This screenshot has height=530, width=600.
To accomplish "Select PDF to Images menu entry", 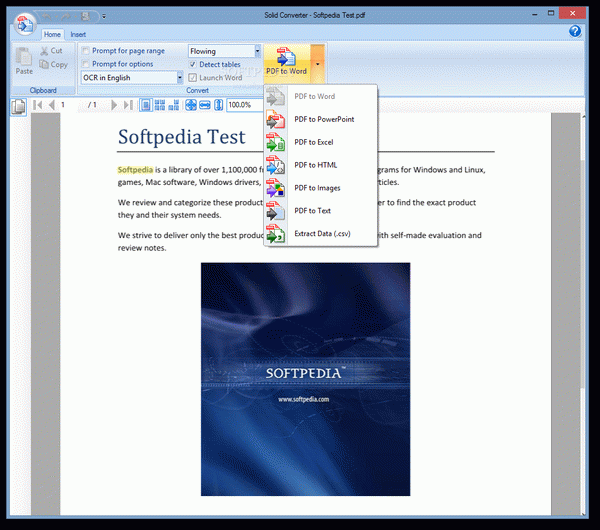I will click(x=321, y=188).
